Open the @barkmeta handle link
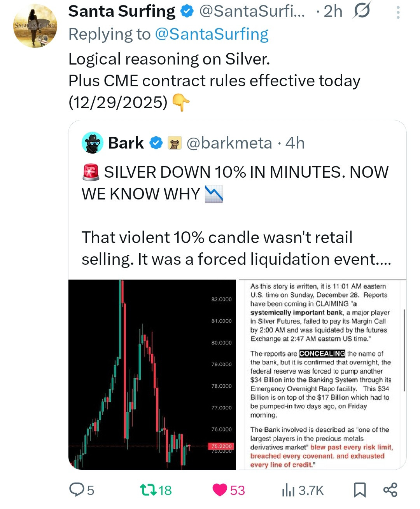 [x=229, y=143]
